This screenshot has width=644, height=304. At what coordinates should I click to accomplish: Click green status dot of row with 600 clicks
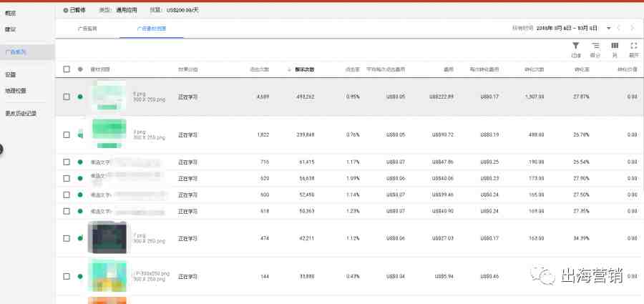click(80, 195)
